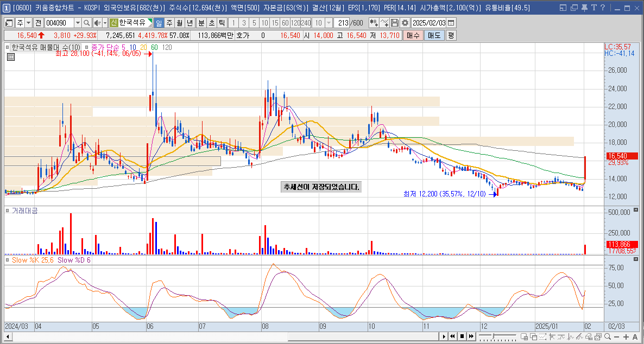The width and height of the screenshot is (644, 344).
Task: Click the save floppy disk icon
Action: point(395,23)
